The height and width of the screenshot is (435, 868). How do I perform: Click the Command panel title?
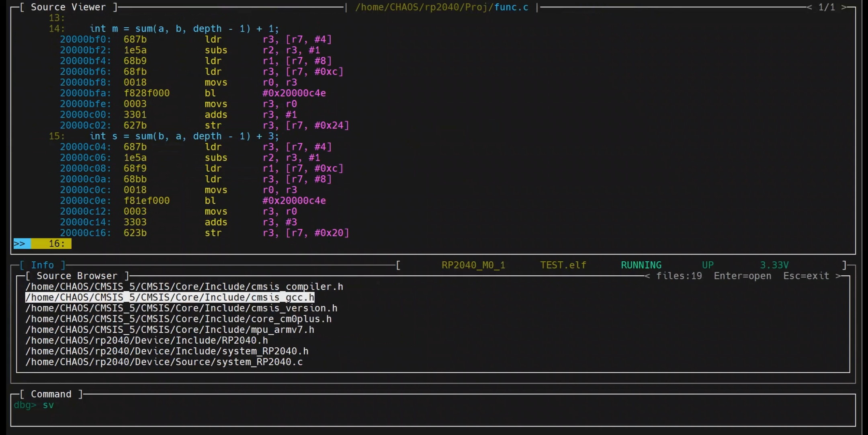pos(51,394)
